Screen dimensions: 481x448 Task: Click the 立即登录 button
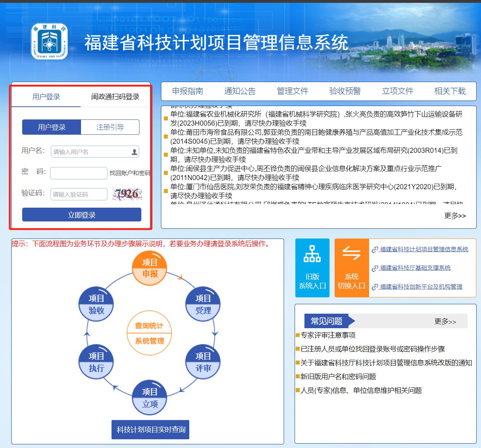(x=82, y=215)
